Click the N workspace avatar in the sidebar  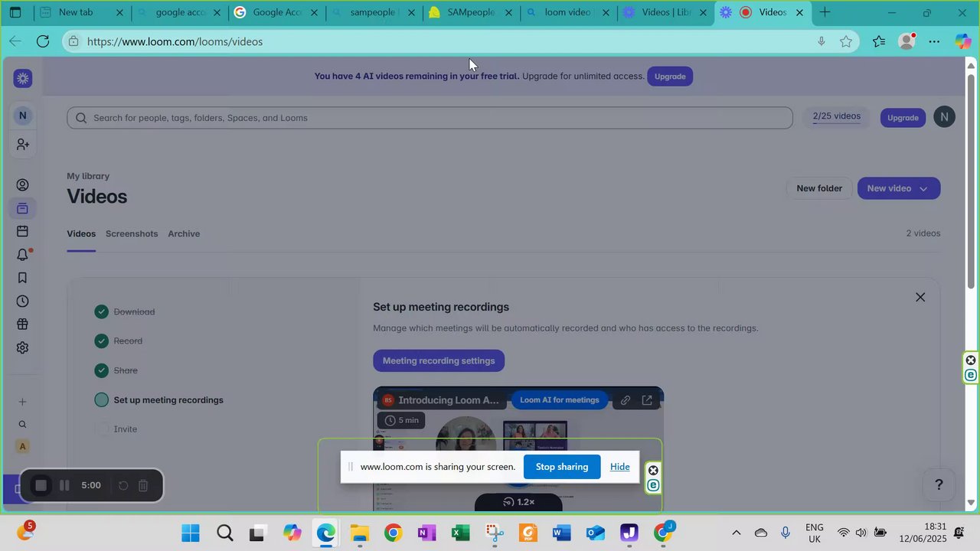tap(23, 116)
